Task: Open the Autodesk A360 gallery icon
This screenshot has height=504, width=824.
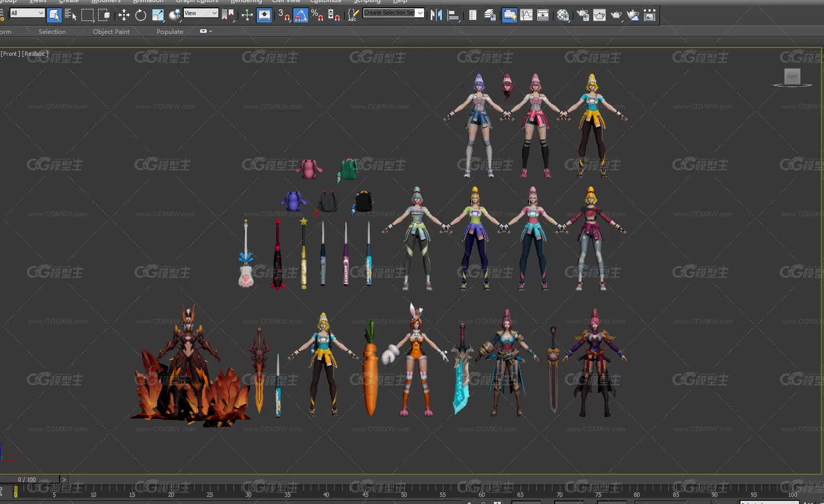Action: 650,15
